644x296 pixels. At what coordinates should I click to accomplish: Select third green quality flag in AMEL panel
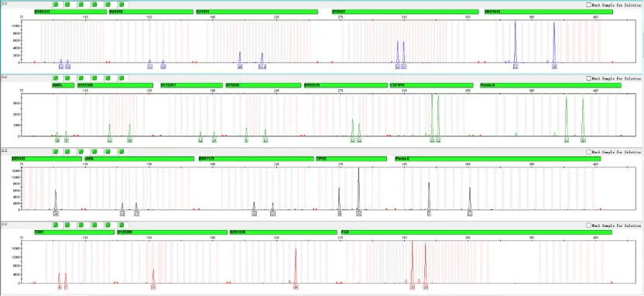(x=81, y=78)
